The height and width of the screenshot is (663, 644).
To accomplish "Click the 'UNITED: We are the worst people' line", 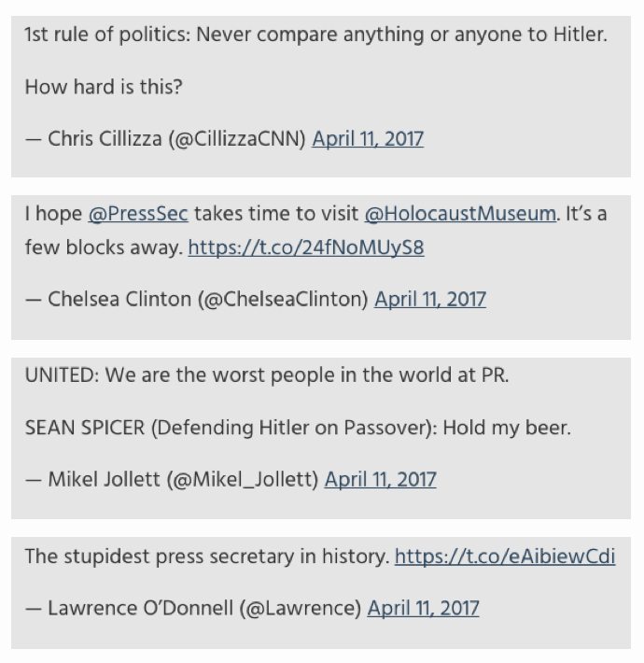I will [x=267, y=375].
